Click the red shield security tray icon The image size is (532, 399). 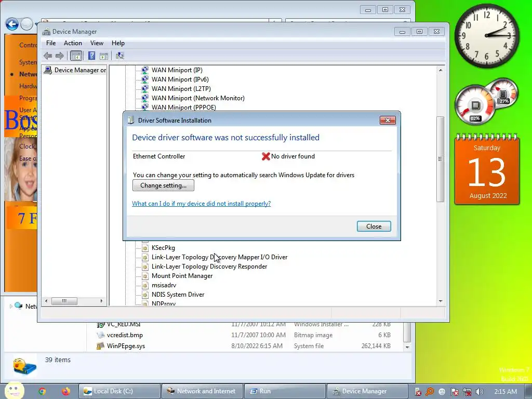pyautogui.click(x=418, y=392)
